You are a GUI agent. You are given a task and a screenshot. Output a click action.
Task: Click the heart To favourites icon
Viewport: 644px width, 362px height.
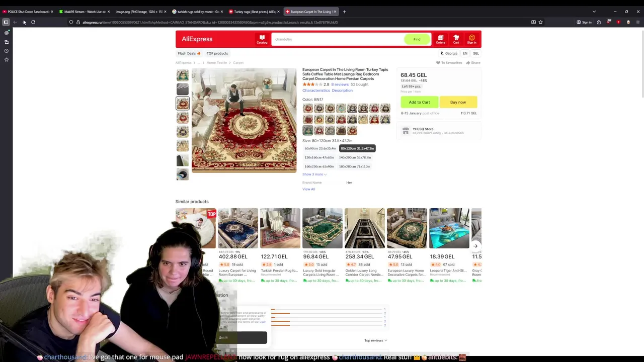pyautogui.click(x=438, y=63)
